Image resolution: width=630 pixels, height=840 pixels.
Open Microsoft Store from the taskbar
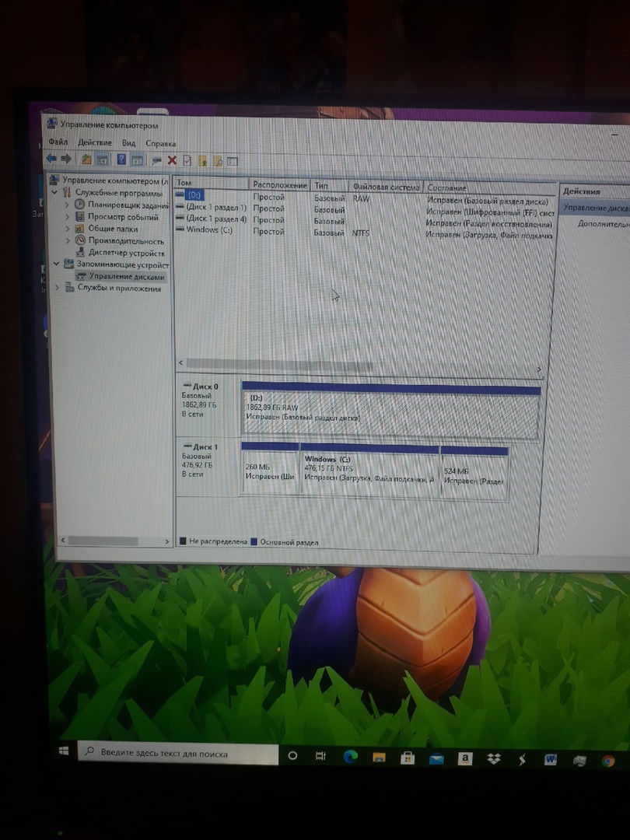(408, 758)
